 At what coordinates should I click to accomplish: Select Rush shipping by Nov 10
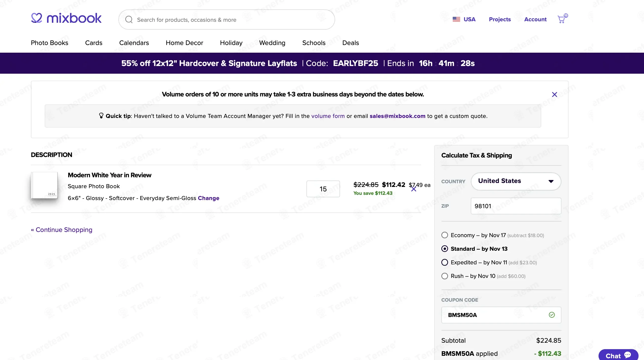point(445,276)
